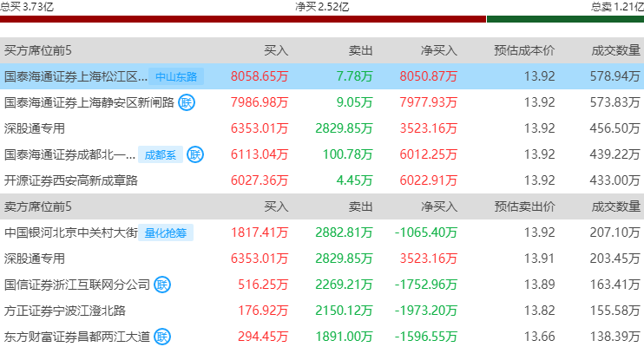644x347 pixels.
Task: Click net value -1973.20万
Action: [x=426, y=311]
